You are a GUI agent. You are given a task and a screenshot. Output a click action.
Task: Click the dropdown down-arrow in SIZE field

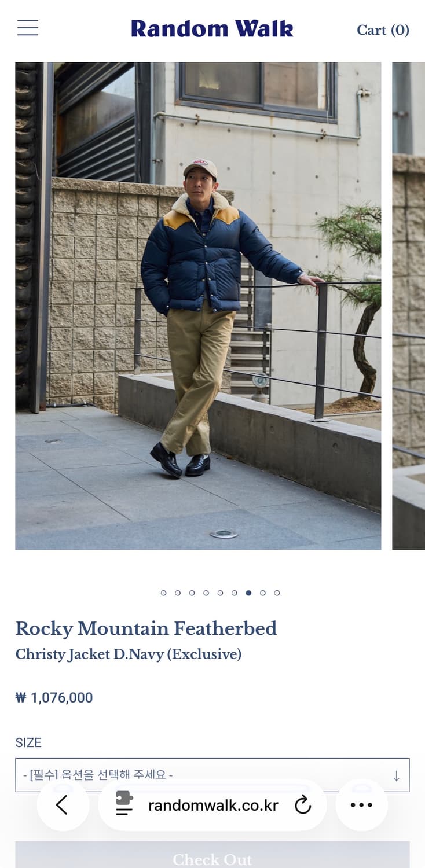pyautogui.click(x=396, y=776)
